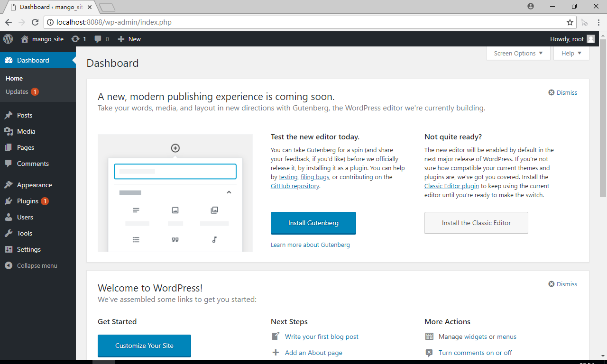Open the Classic Editor plugin link
Viewport: 607px width, 364px height.
tap(451, 186)
